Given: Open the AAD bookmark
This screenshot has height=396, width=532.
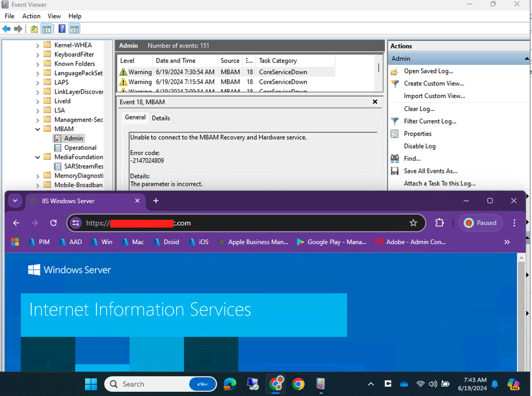Looking at the screenshot, I should [x=70, y=242].
